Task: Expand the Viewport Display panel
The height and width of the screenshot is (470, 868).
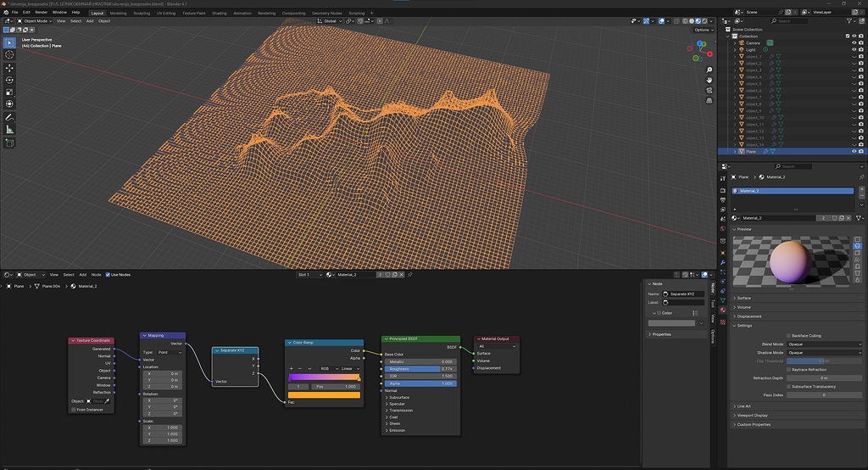Action: click(x=751, y=415)
